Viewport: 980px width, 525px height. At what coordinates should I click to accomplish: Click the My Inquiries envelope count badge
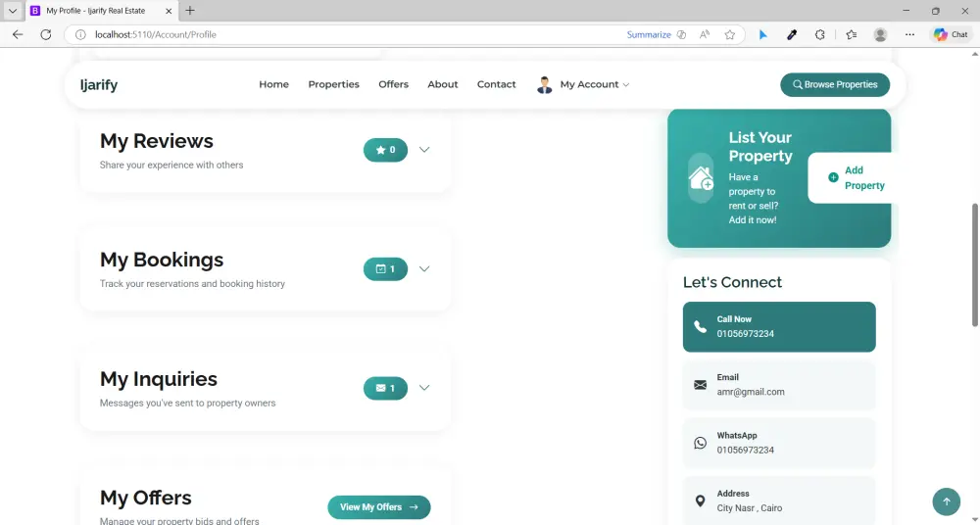pos(385,388)
